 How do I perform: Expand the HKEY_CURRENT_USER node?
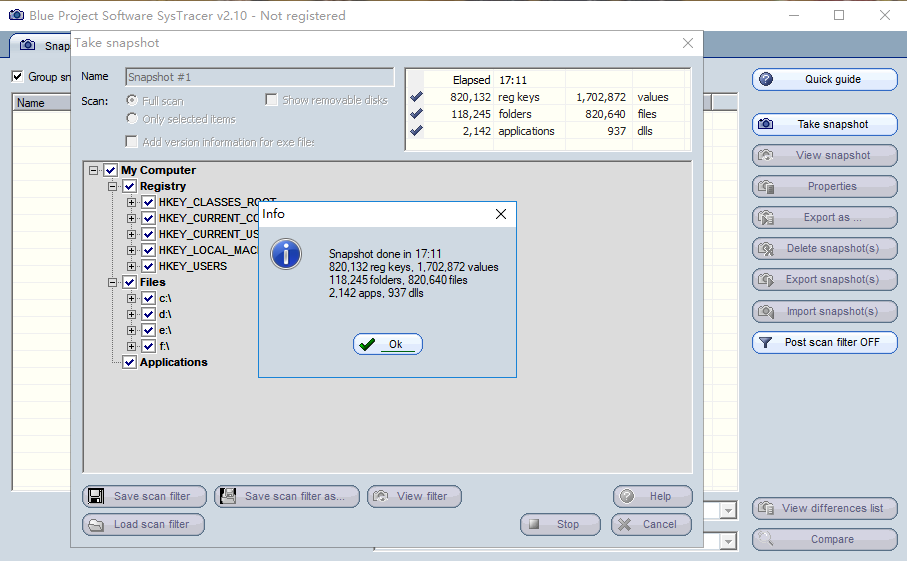point(131,234)
